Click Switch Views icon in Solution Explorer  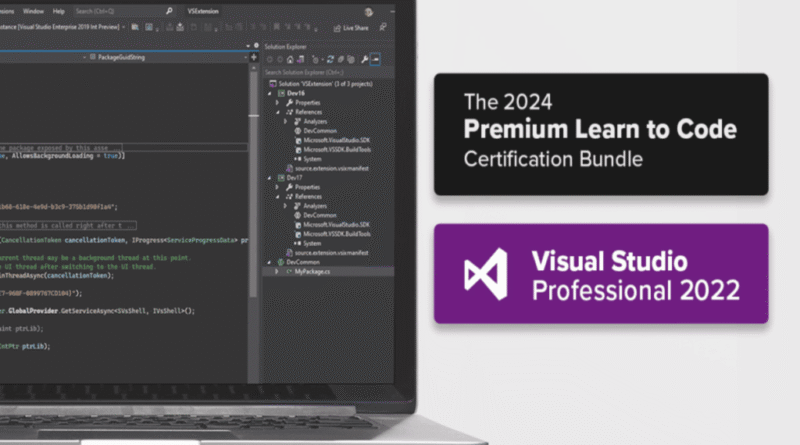[x=301, y=60]
